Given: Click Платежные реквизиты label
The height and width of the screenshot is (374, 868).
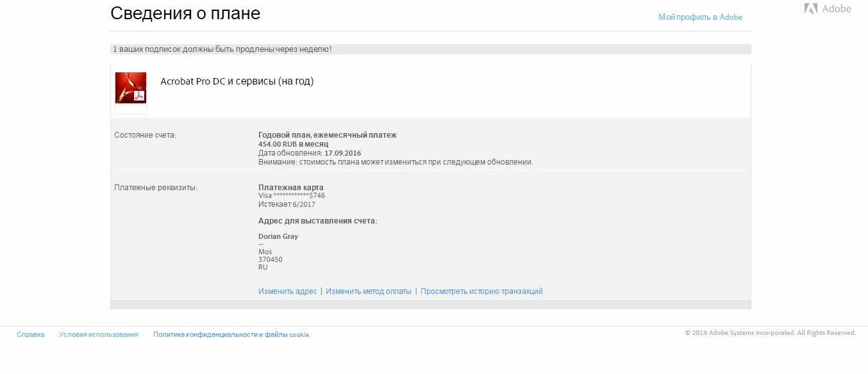Looking at the screenshot, I should coord(156,188).
